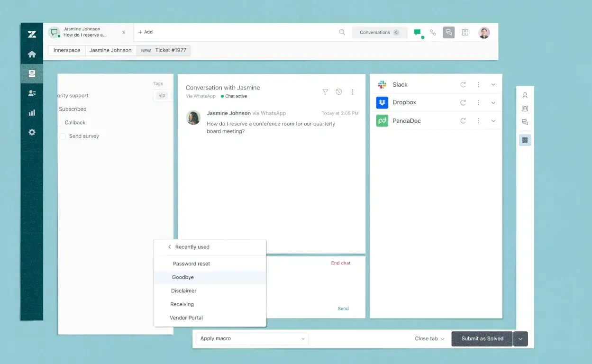
Task: Refresh the Slack app
Action: pos(463,85)
